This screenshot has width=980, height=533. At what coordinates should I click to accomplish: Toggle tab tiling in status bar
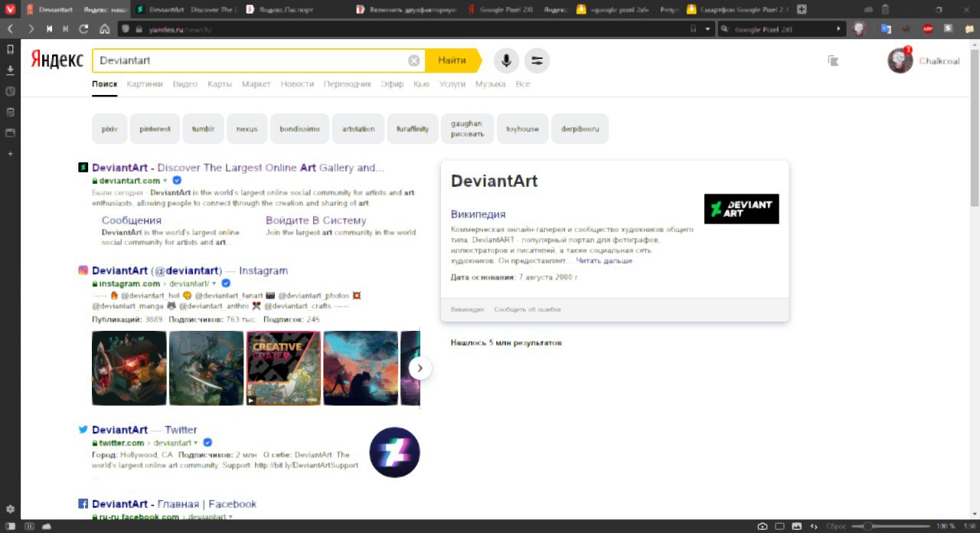(779, 526)
